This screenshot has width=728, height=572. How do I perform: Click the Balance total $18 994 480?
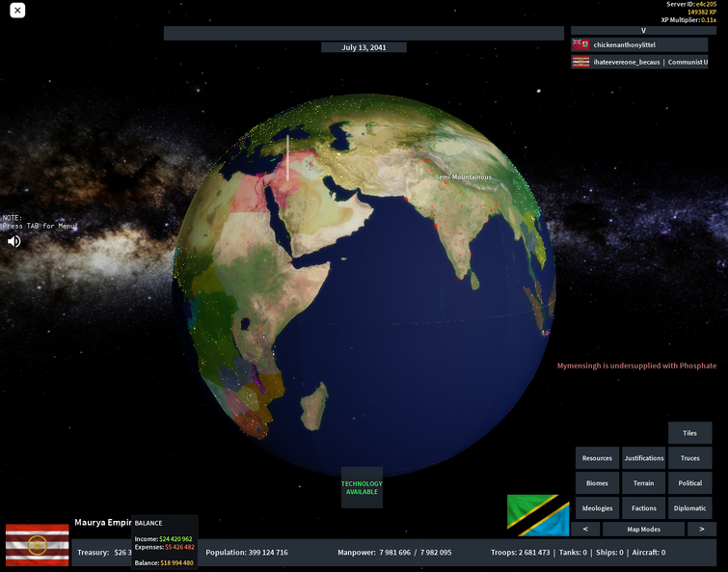pos(176,562)
